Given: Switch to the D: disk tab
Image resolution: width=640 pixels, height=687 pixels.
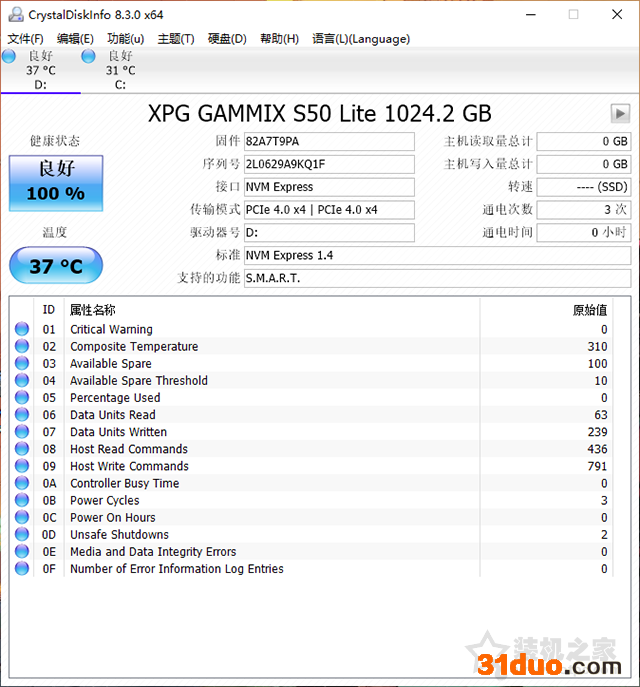Looking at the screenshot, I should click(41, 71).
